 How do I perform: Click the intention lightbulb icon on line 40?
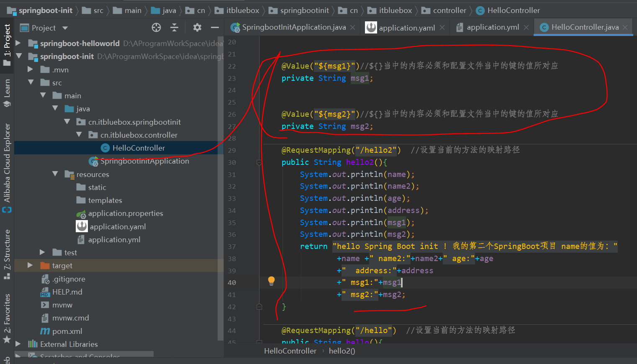[x=271, y=281]
